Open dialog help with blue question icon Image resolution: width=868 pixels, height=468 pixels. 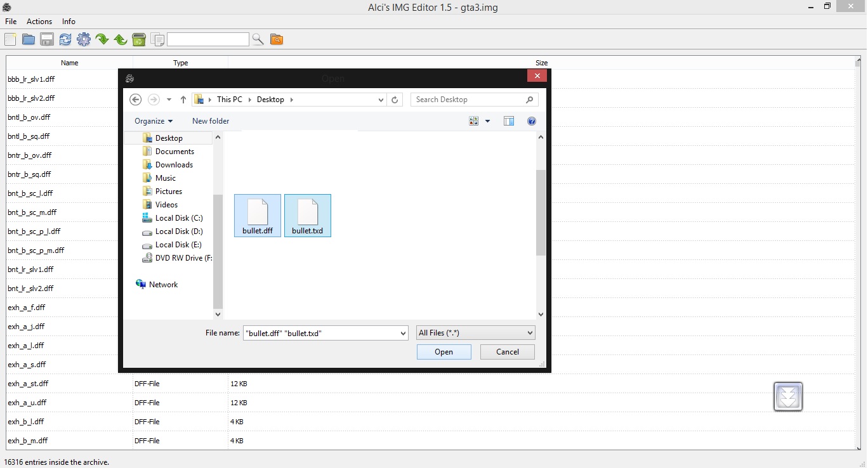532,121
